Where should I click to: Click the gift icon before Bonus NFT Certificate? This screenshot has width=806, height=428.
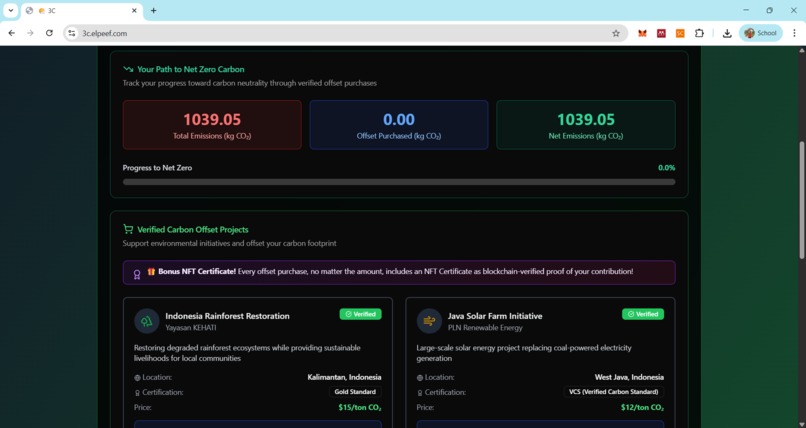[x=151, y=271]
